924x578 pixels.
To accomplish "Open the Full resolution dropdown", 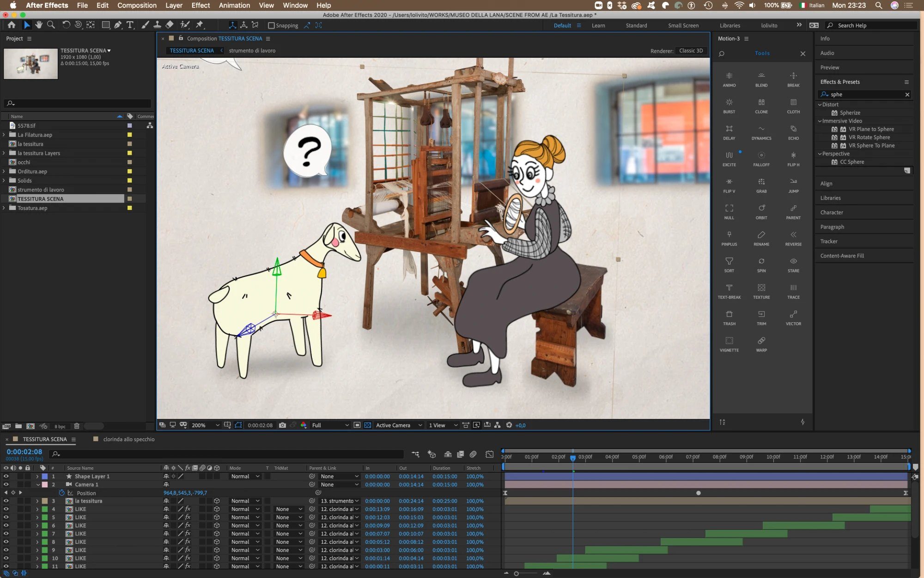I will pos(330,425).
